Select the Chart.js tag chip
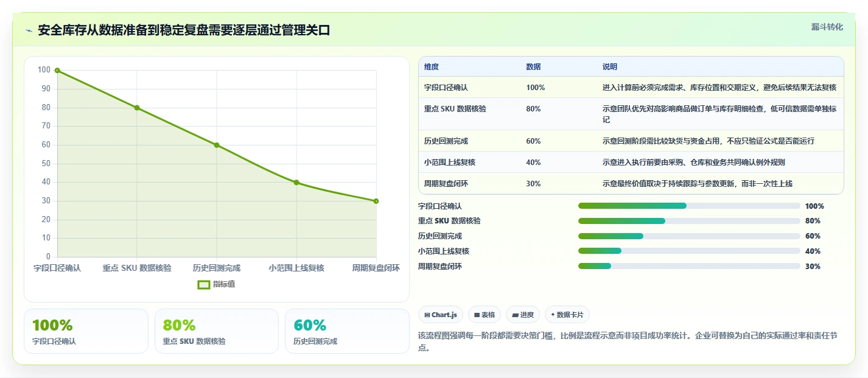 pyautogui.click(x=441, y=315)
